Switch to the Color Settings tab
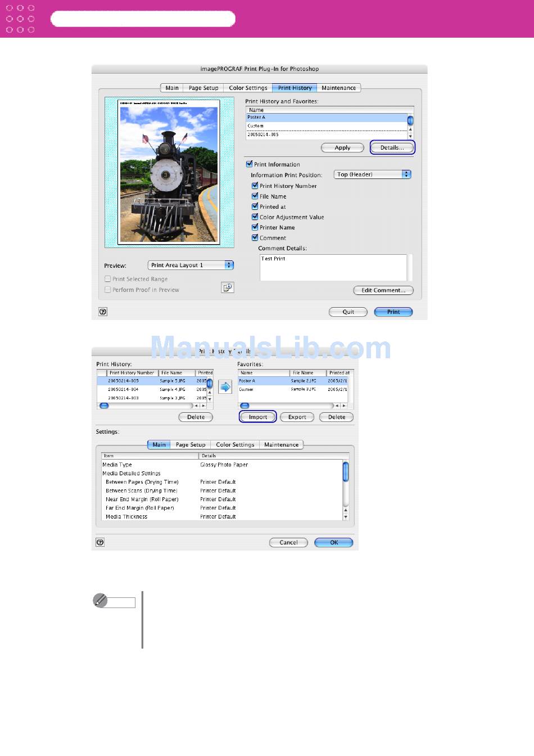 click(x=248, y=88)
